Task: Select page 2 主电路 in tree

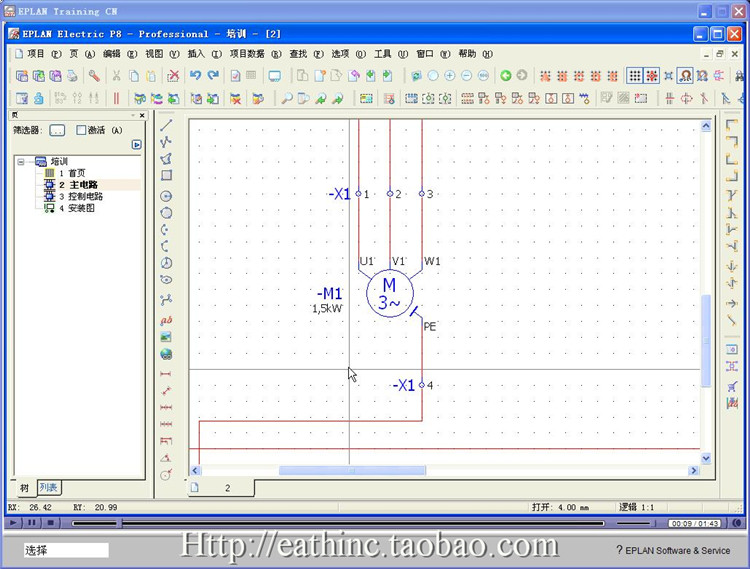Action: [79, 185]
